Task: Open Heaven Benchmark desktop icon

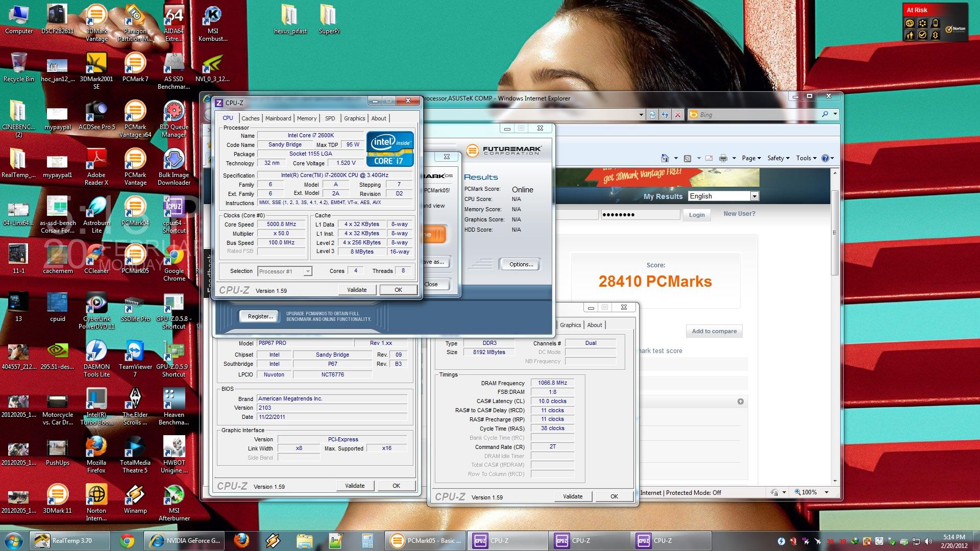Action: 174,407
